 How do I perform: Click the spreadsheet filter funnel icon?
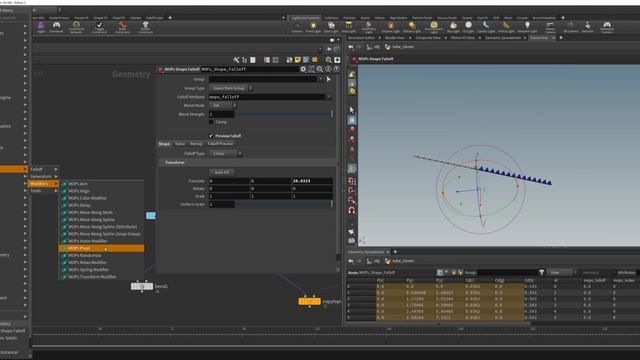point(542,272)
